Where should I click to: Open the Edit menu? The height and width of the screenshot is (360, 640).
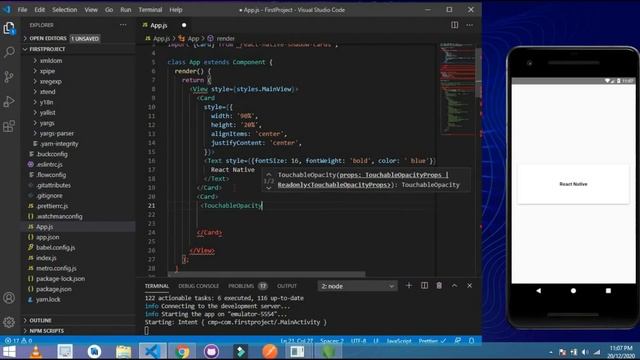tap(40, 9)
